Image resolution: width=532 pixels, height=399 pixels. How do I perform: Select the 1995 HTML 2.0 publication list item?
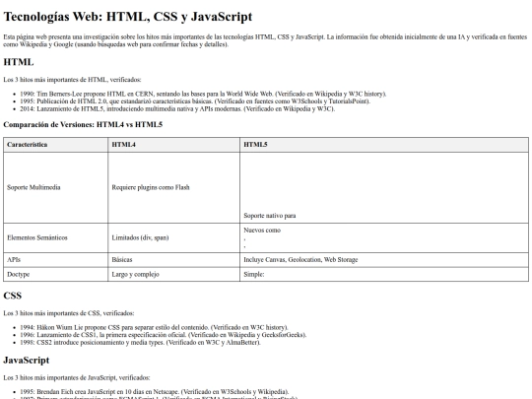195,101
